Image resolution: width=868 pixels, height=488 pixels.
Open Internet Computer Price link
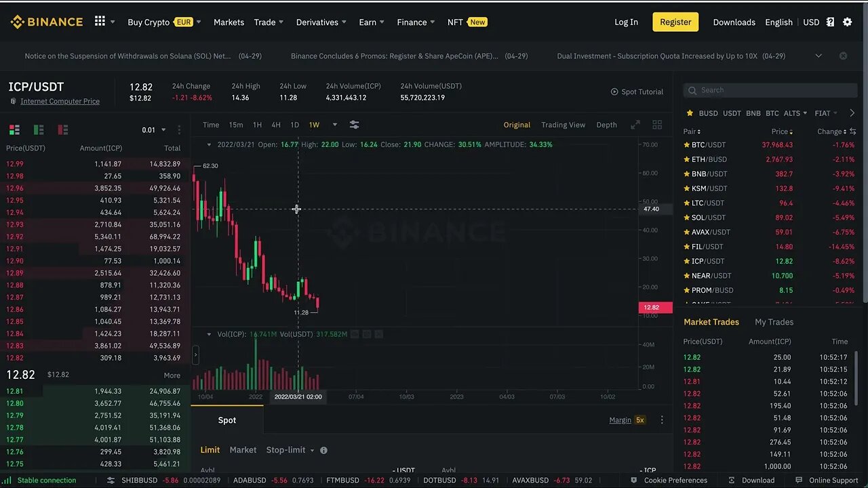click(60, 101)
